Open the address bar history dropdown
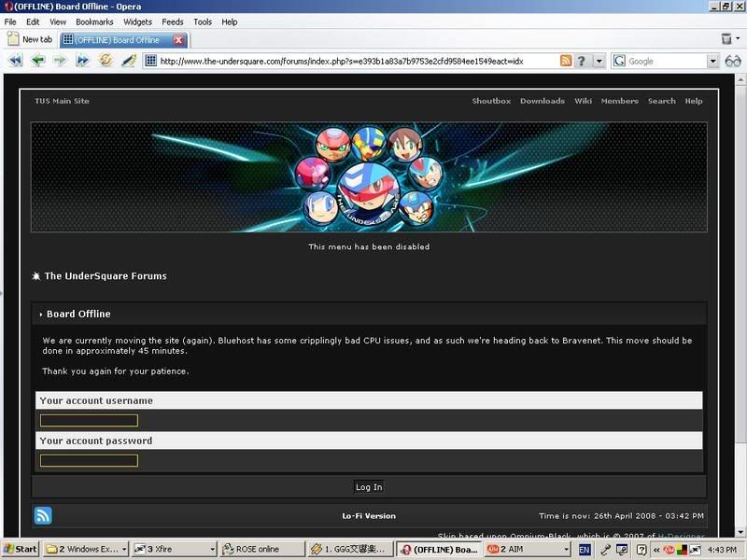The width and height of the screenshot is (747, 560). coord(599,61)
